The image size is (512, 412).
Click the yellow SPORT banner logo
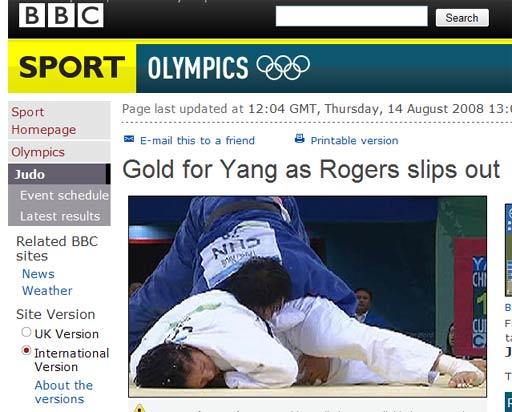coord(72,68)
